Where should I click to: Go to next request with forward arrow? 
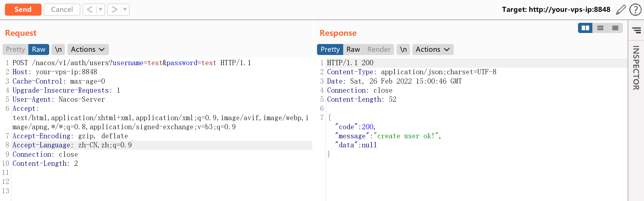pyautogui.click(x=114, y=10)
